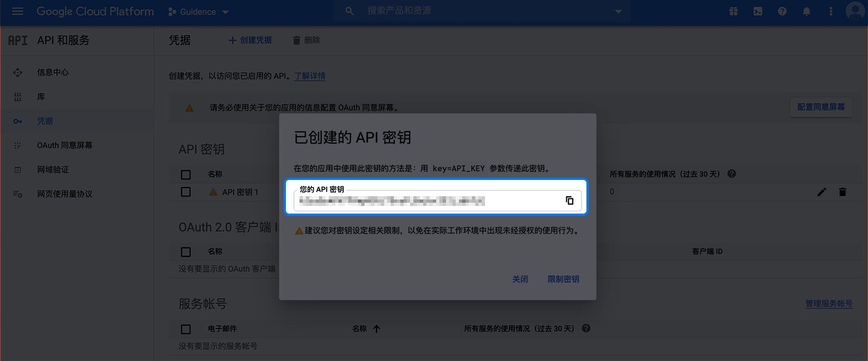Click 限制密钥 in the dialog
Viewport: 868px width, 361px height.
563,279
